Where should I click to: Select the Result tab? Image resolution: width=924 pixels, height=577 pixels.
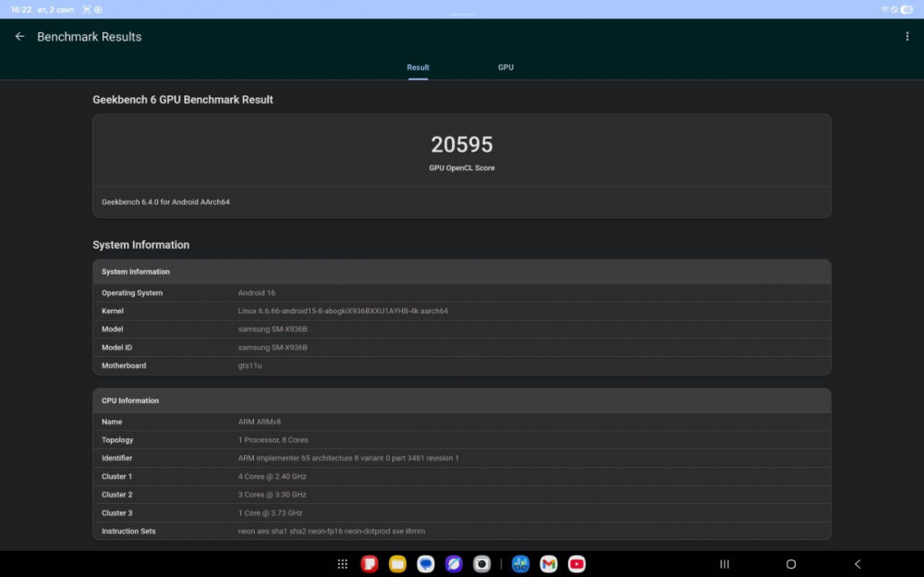418,68
